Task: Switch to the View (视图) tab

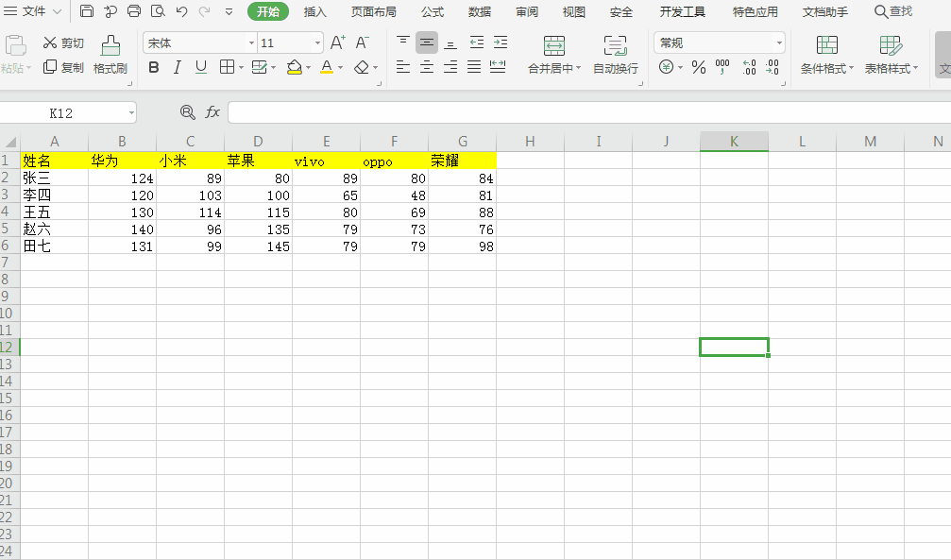Action: tap(574, 11)
